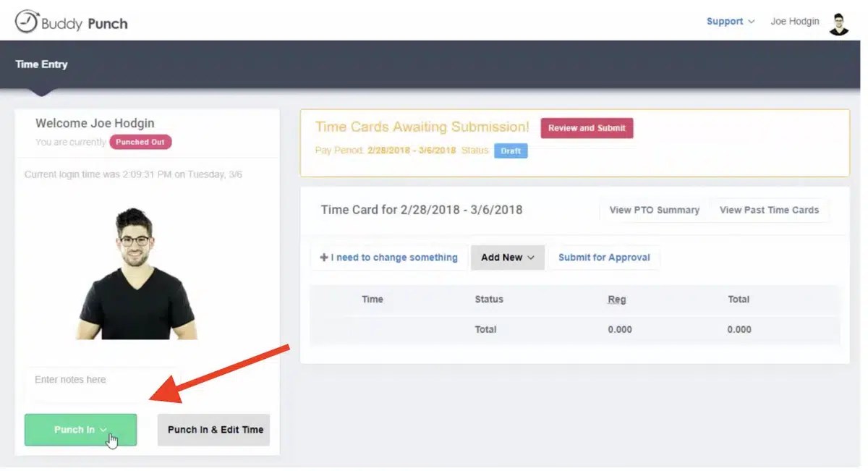Click the Punched Out status badge
Image resolution: width=868 pixels, height=471 pixels.
click(x=140, y=142)
